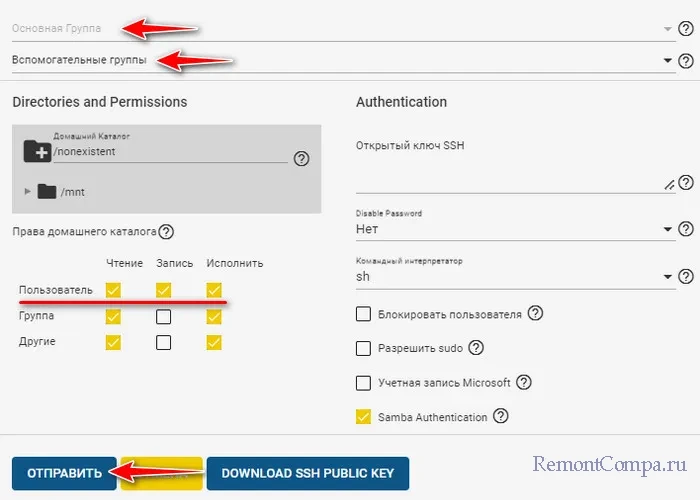
Task: Open help for Домашний Каталог path
Action: (x=301, y=158)
